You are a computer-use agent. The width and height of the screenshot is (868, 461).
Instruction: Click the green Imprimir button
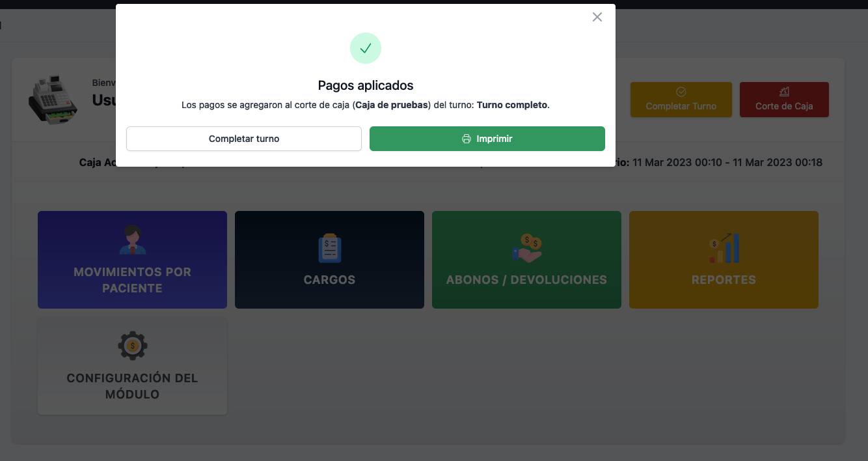click(x=487, y=139)
